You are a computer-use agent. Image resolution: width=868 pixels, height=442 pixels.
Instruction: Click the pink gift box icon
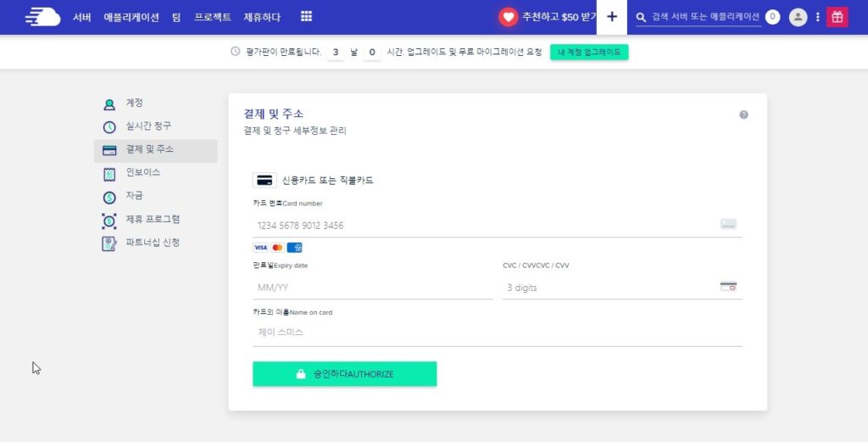[837, 17]
